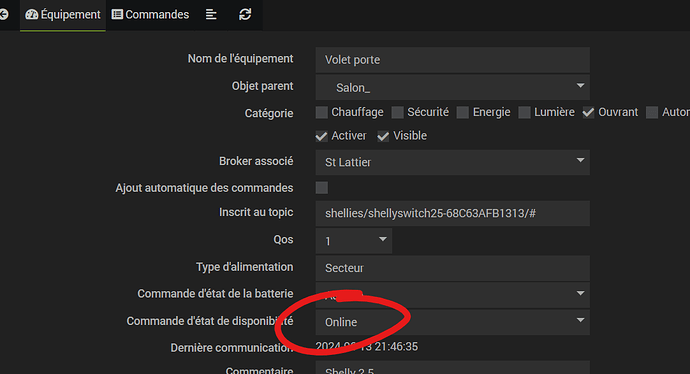Enable Ajout automatique des commandes checkbox
The height and width of the screenshot is (374, 690).
click(x=322, y=188)
